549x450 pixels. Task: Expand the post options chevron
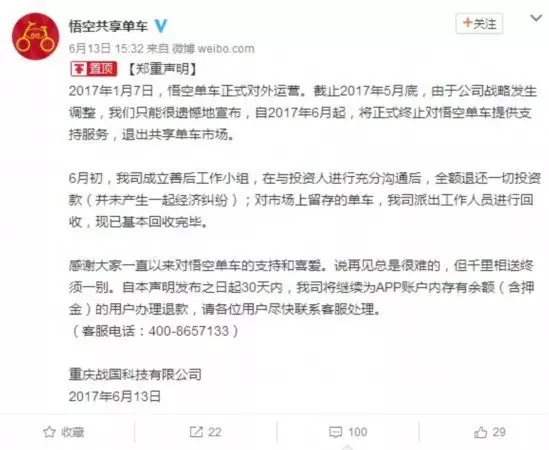point(536,18)
